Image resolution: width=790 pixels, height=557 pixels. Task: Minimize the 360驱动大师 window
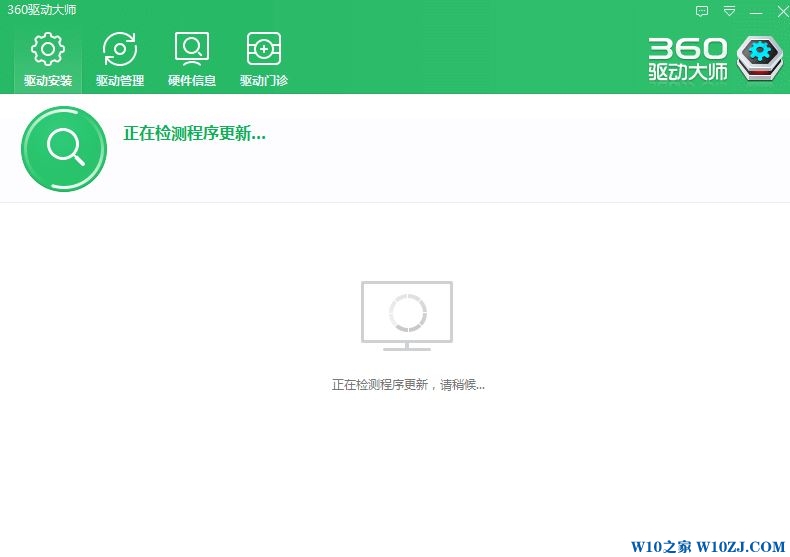click(756, 12)
